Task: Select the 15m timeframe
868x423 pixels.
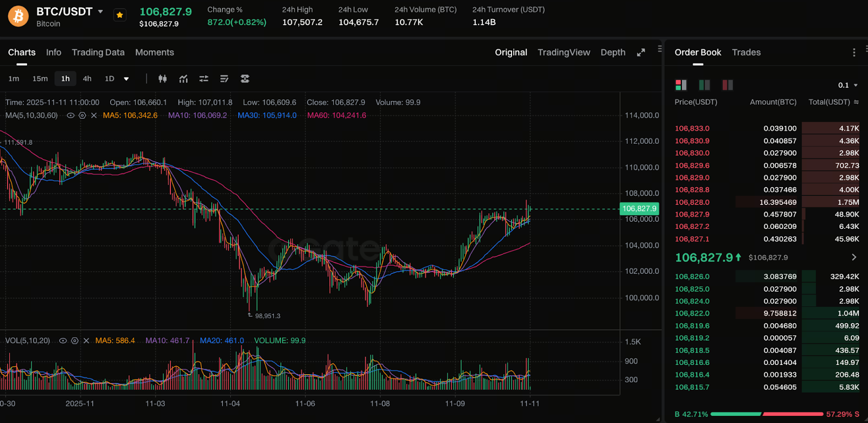Action: click(40, 79)
